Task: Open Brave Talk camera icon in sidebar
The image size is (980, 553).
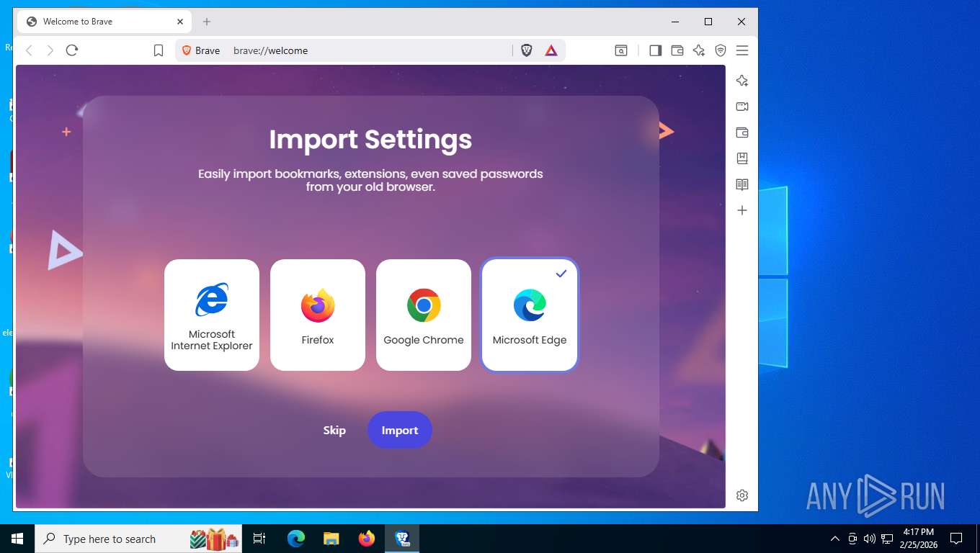Action: 742,107
